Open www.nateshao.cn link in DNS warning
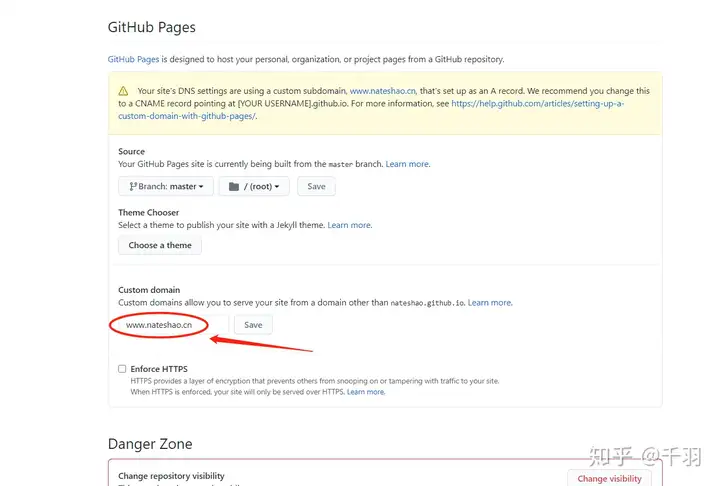This screenshot has width=720, height=486. [x=382, y=91]
